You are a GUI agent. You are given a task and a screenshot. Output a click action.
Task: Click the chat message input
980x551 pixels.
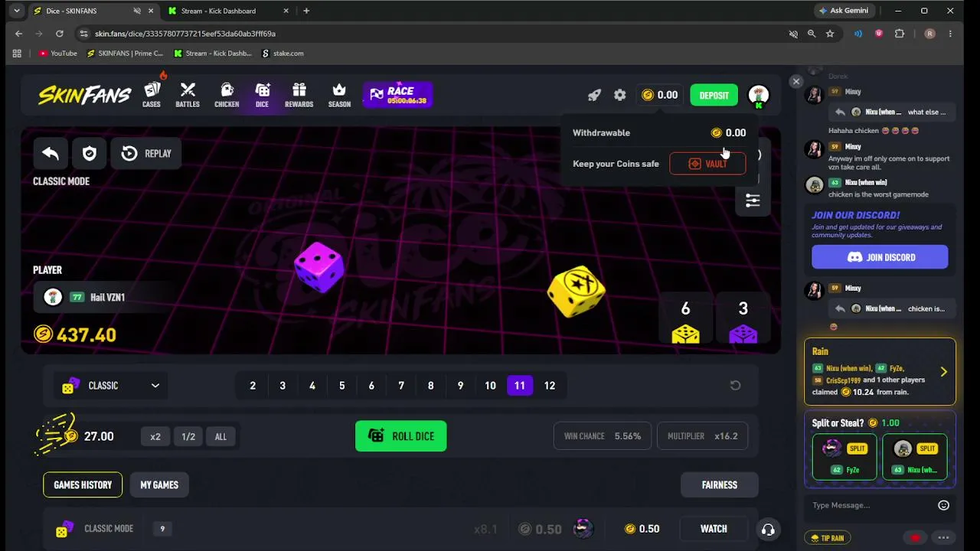(x=873, y=505)
